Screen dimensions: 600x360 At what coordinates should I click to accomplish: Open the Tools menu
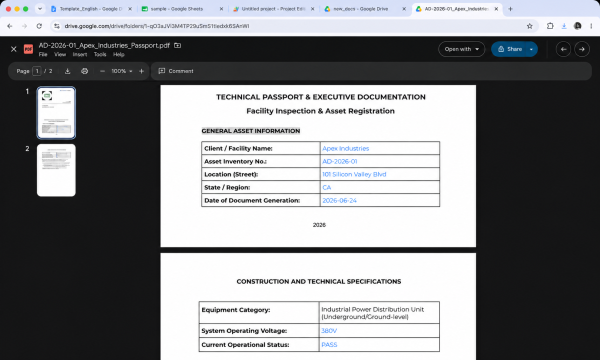click(100, 54)
